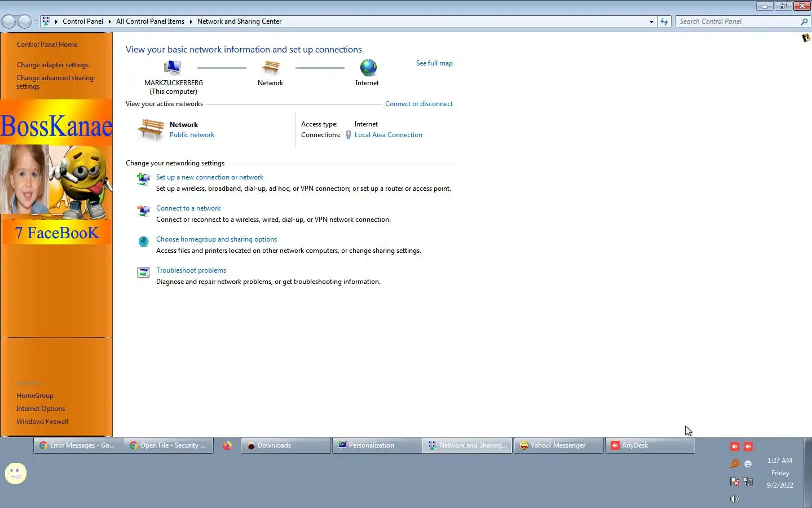Image resolution: width=812 pixels, height=508 pixels.
Task: Switch to AnyDesk taskbar item
Action: pyautogui.click(x=650, y=445)
